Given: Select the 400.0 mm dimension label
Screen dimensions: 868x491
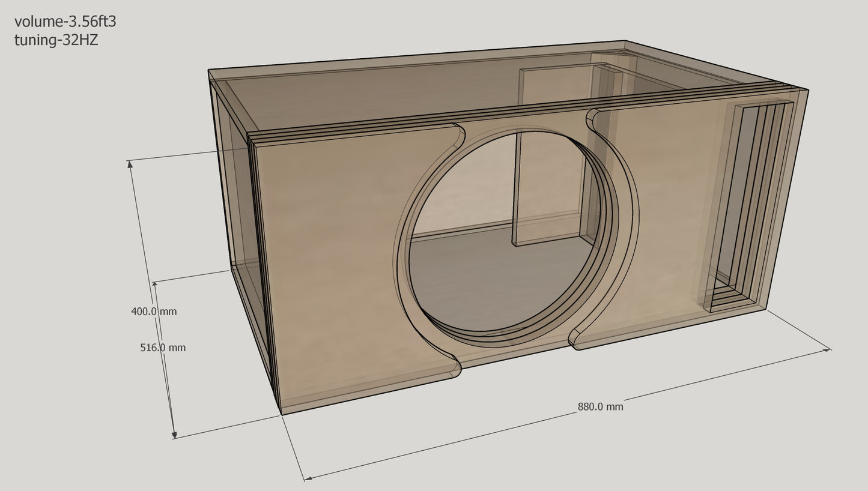Looking at the screenshot, I should [154, 311].
